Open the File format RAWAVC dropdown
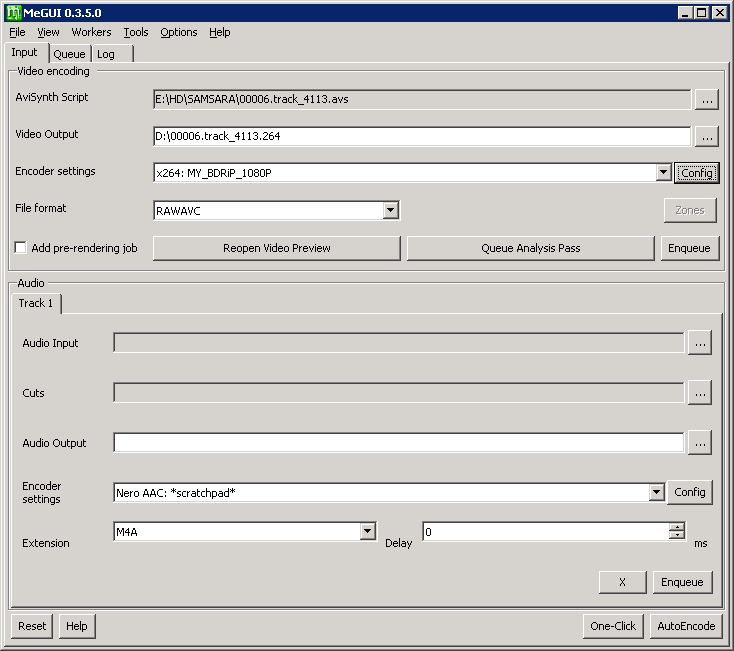 [x=391, y=210]
